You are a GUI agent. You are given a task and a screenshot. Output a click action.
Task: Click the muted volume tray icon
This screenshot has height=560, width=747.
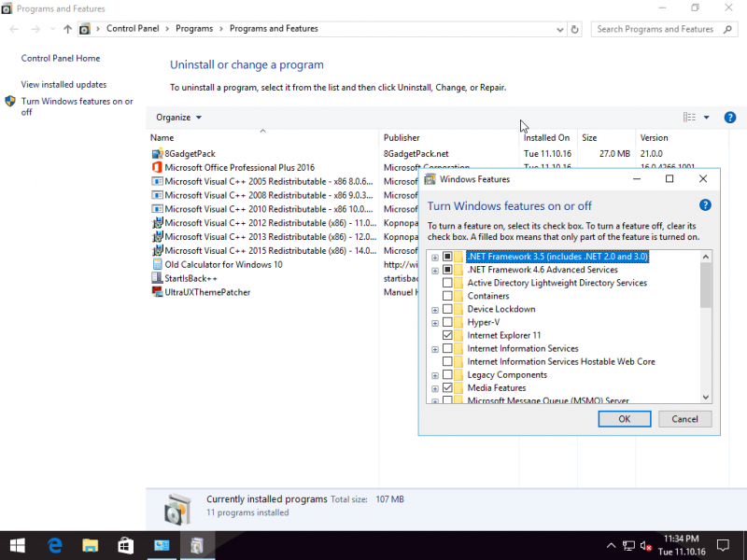coord(646,546)
